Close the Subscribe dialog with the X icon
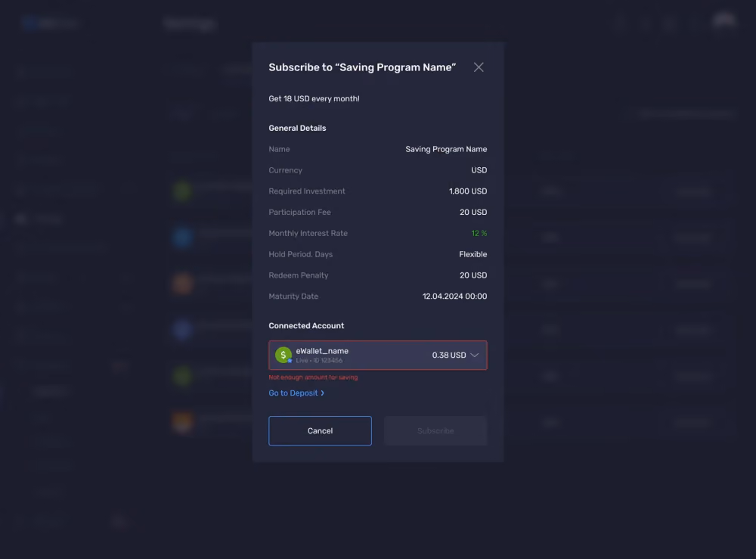756x559 pixels. coord(479,67)
